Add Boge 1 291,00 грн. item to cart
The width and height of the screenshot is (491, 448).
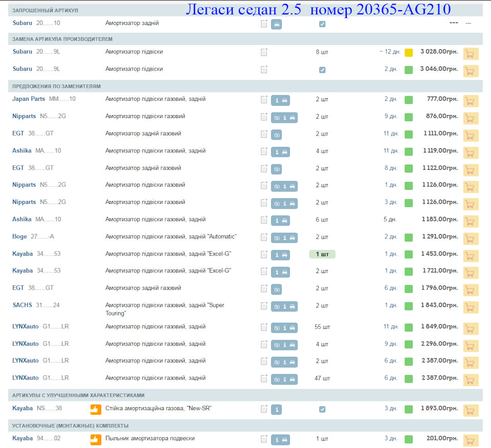[471, 238]
